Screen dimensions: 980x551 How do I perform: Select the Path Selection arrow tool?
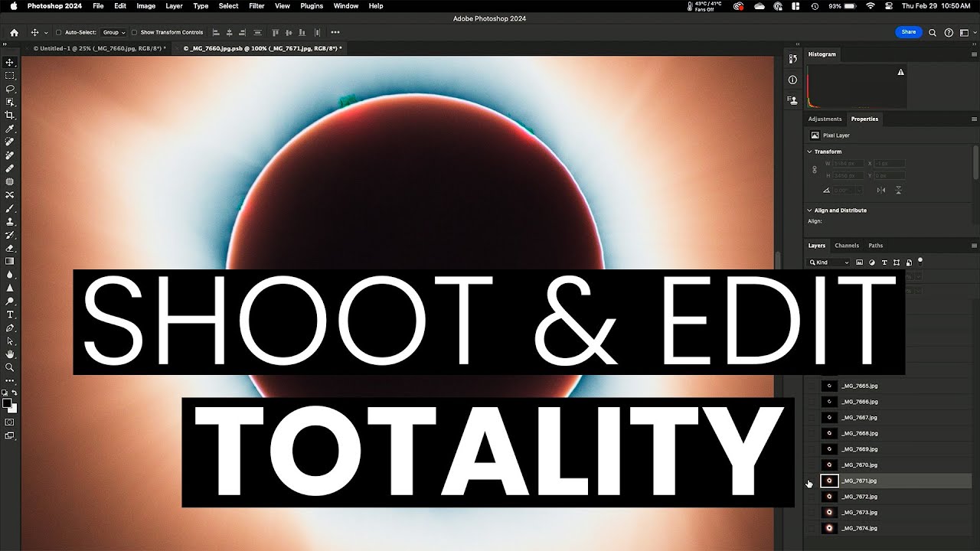[10, 341]
